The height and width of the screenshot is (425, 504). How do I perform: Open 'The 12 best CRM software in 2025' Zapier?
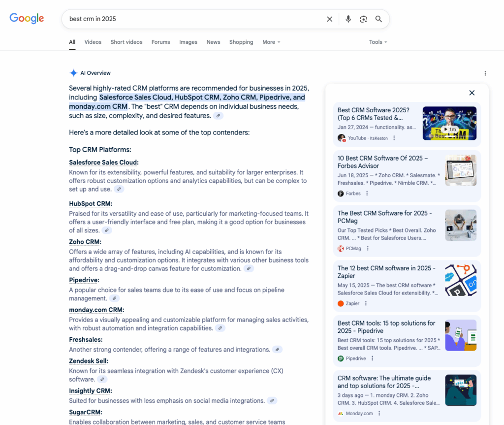pyautogui.click(x=386, y=272)
